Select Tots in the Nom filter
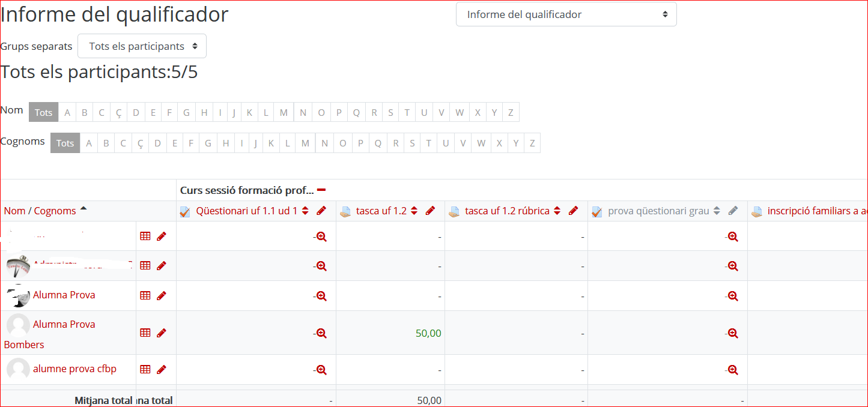The image size is (868, 407). [x=43, y=112]
